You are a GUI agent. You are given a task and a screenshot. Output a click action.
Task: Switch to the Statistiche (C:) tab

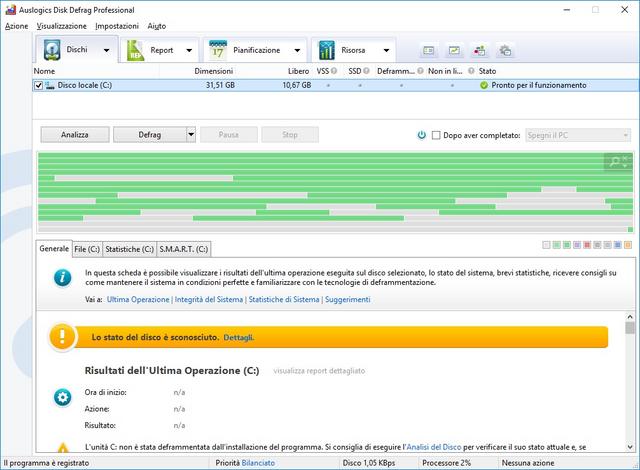pyautogui.click(x=129, y=249)
